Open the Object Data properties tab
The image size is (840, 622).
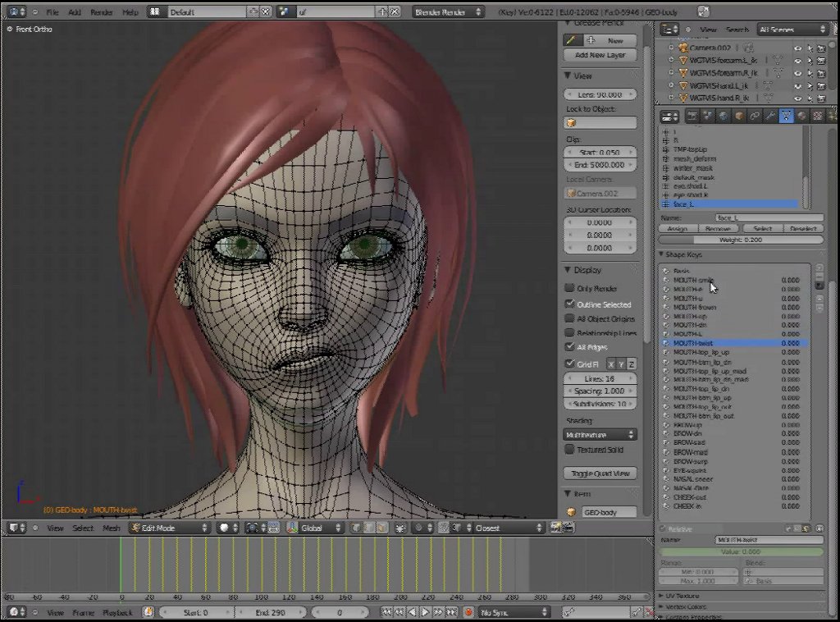(x=786, y=117)
